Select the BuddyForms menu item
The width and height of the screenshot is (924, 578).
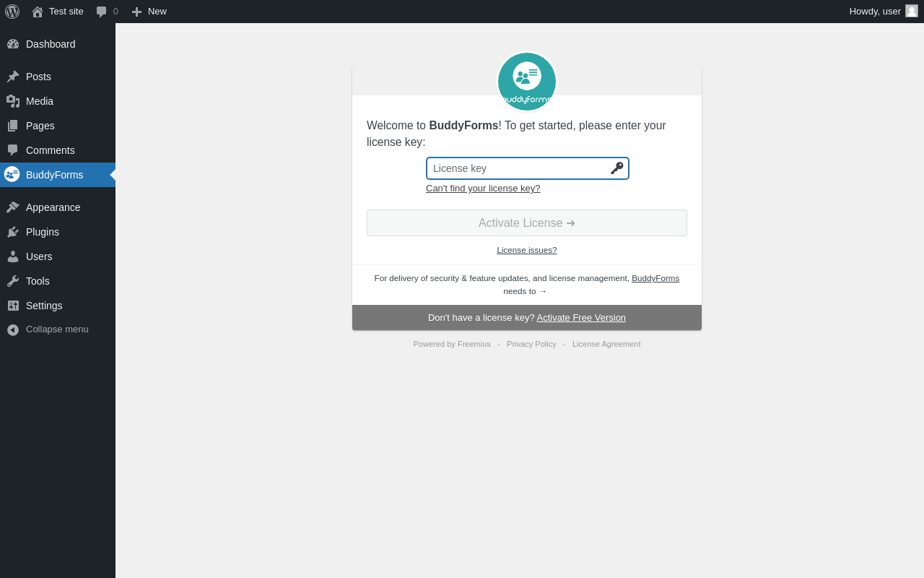[x=58, y=175]
